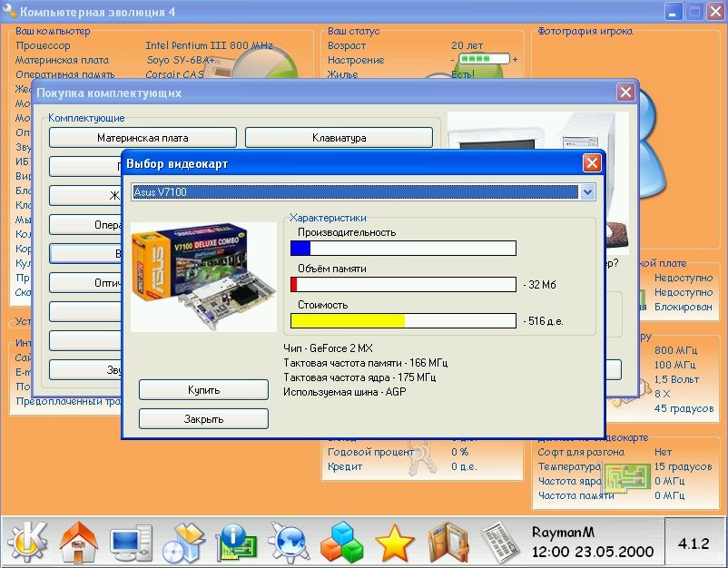Open the brown wallet icon

pos(448,542)
